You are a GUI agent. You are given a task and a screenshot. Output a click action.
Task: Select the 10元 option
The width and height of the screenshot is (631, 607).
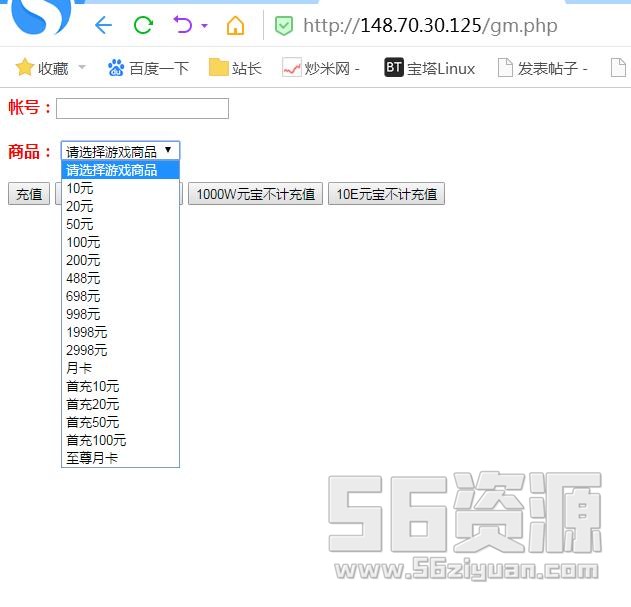point(80,188)
